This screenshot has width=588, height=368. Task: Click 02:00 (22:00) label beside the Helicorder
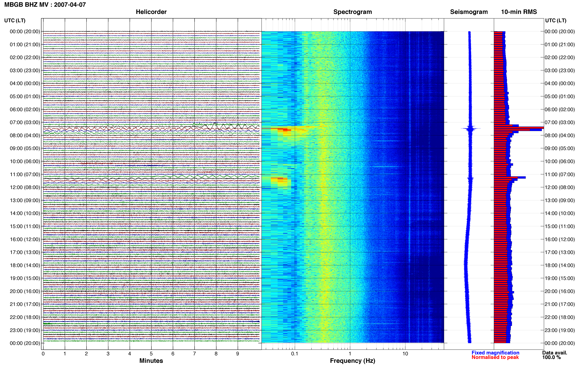point(25,57)
